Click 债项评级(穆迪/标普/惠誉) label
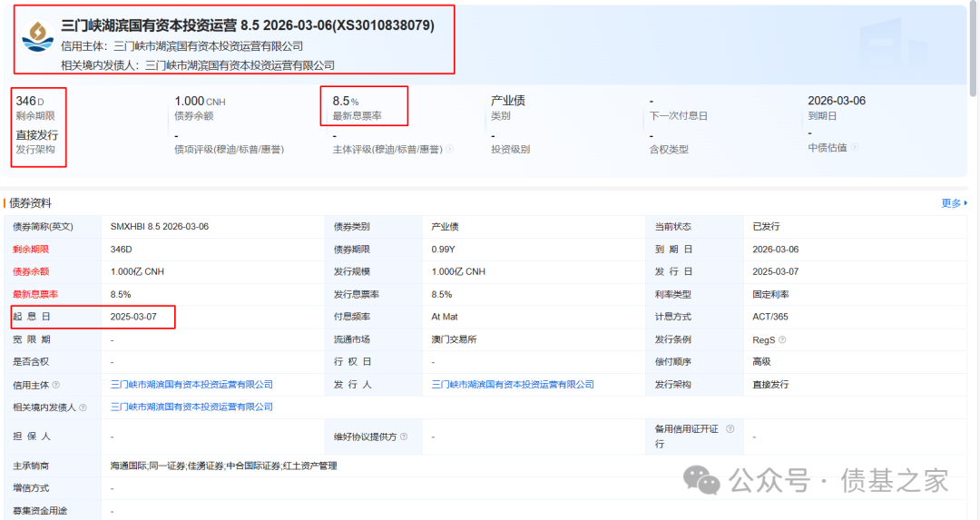 pyautogui.click(x=229, y=150)
